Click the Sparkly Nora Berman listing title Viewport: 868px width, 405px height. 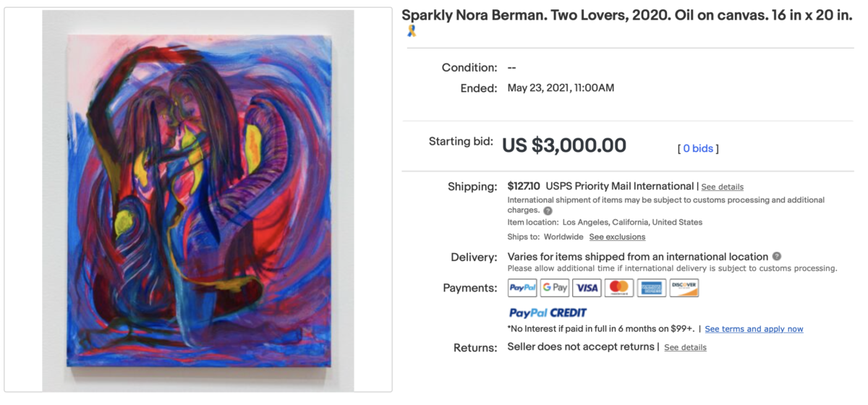[626, 15]
